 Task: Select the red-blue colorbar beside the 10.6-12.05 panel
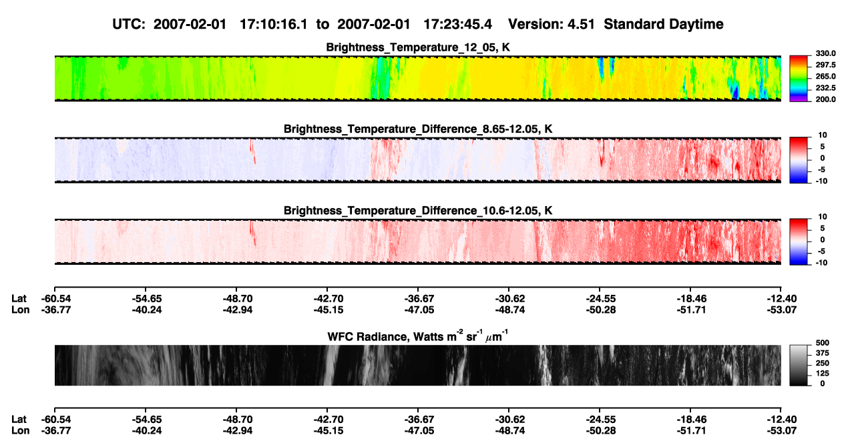pyautogui.click(x=799, y=242)
